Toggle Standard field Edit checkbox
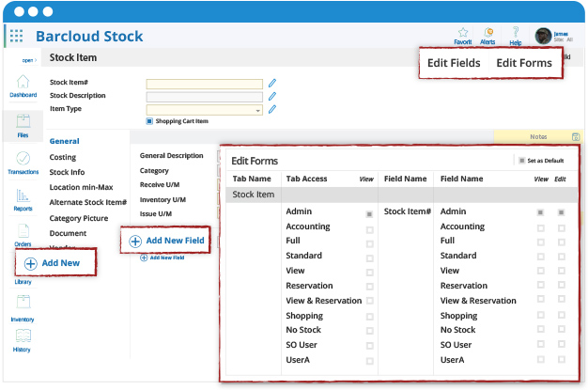 pyautogui.click(x=561, y=257)
